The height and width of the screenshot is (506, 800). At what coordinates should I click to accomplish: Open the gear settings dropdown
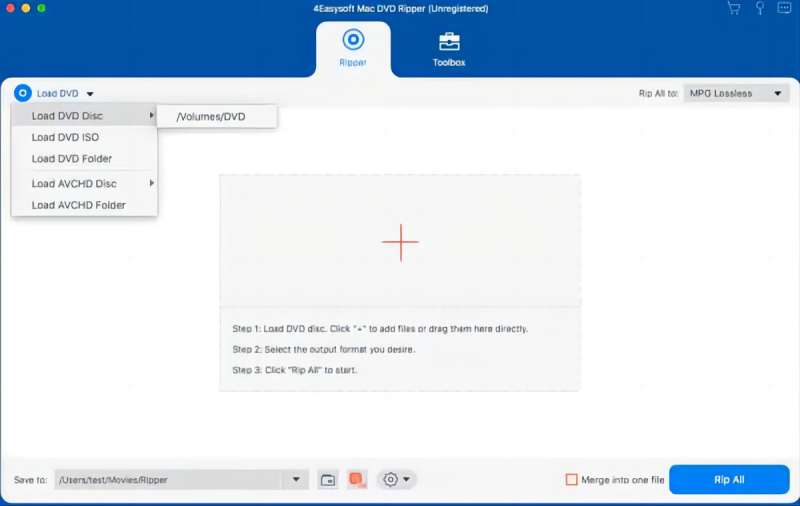396,479
